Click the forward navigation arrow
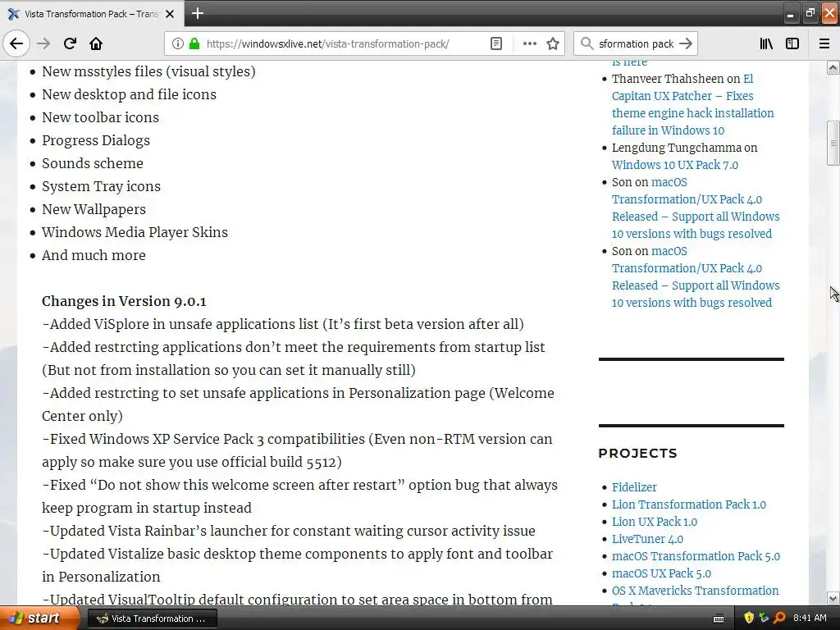The height and width of the screenshot is (630, 840). coord(43,43)
